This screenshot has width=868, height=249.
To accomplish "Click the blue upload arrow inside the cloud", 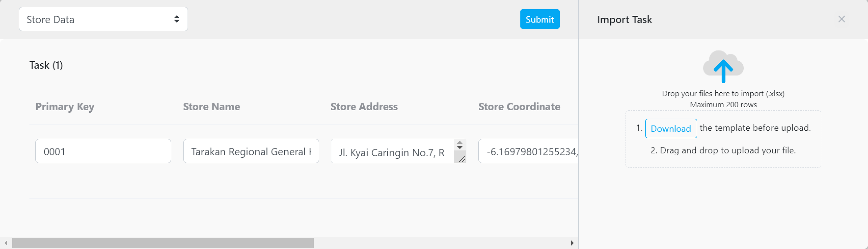I will [x=723, y=71].
